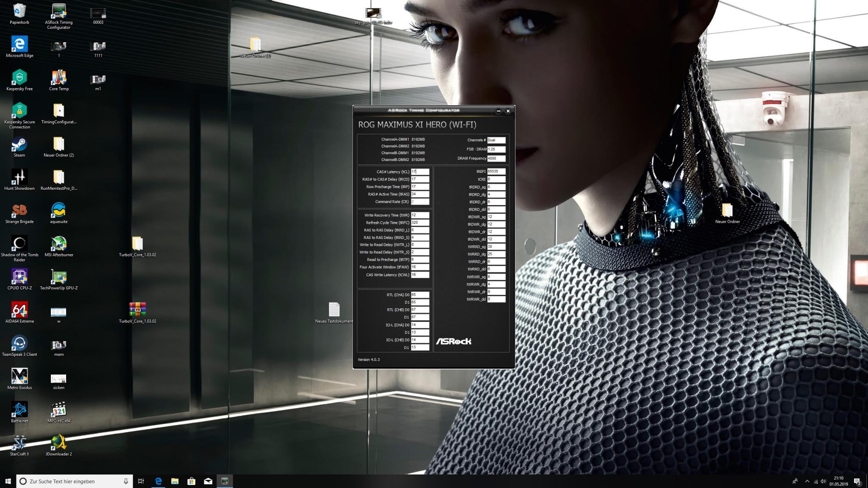Screen dimensions: 868x488
Task: Launch Shadow of the Tomb Raider
Action: [x=19, y=249]
